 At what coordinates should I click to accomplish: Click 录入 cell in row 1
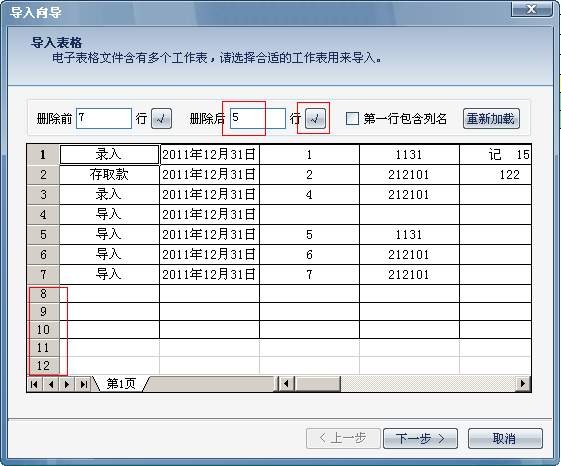[109, 155]
